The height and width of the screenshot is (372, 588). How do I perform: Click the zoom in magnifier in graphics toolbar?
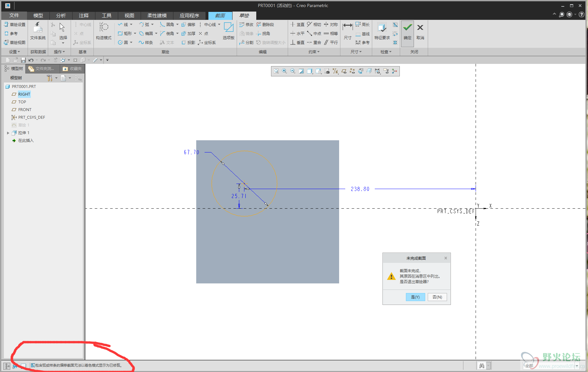pyautogui.click(x=285, y=71)
